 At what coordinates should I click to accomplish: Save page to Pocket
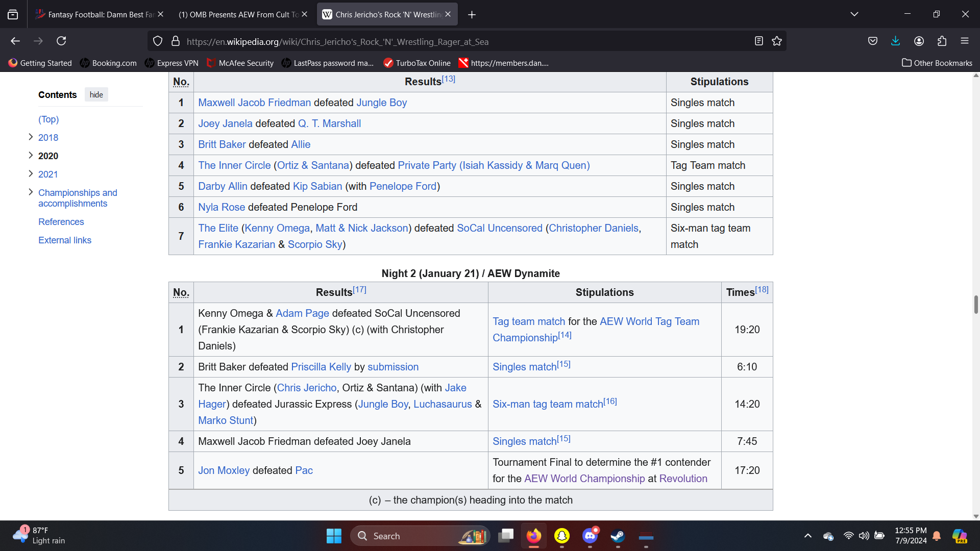click(x=873, y=41)
